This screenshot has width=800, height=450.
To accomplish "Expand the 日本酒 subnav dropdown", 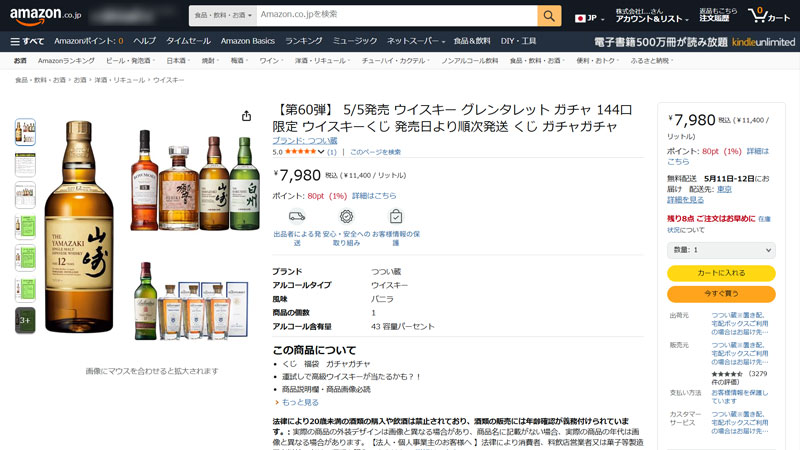I will pos(178,61).
